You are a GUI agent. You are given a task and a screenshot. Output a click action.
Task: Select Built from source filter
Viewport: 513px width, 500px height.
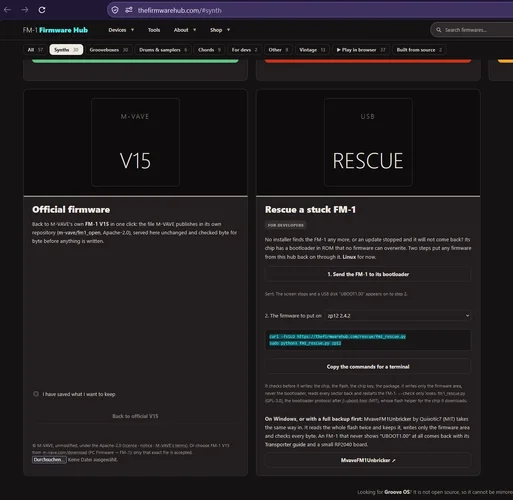pyautogui.click(x=419, y=50)
